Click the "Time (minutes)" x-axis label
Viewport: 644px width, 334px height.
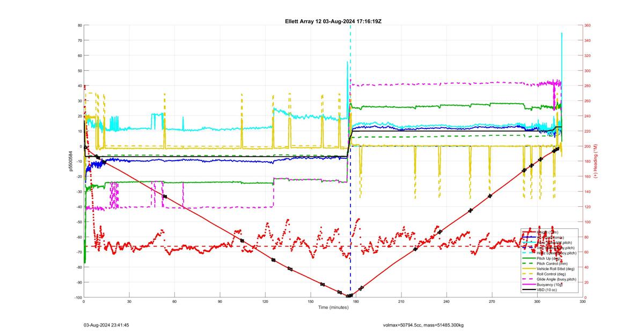(x=333, y=307)
